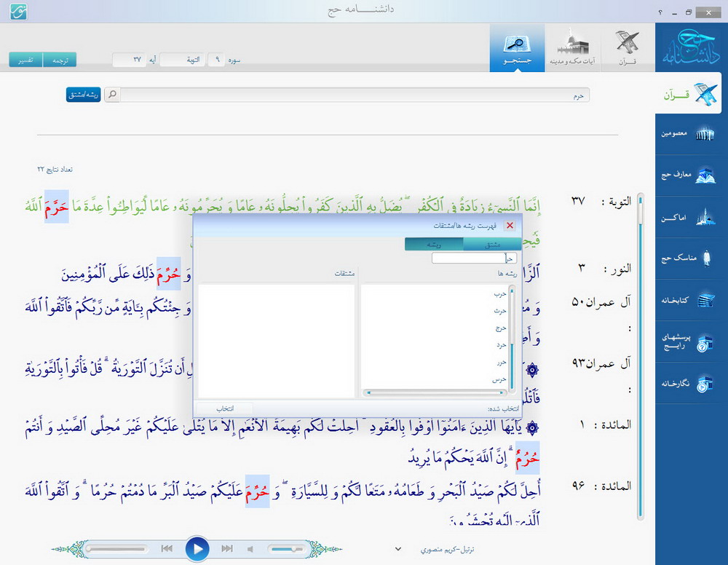Click the دانشنامه حج logo
This screenshot has width=728, height=565.
(x=692, y=47)
